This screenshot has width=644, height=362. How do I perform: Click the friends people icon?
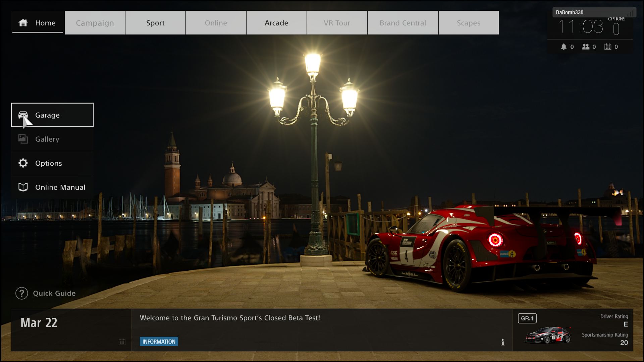click(586, 47)
